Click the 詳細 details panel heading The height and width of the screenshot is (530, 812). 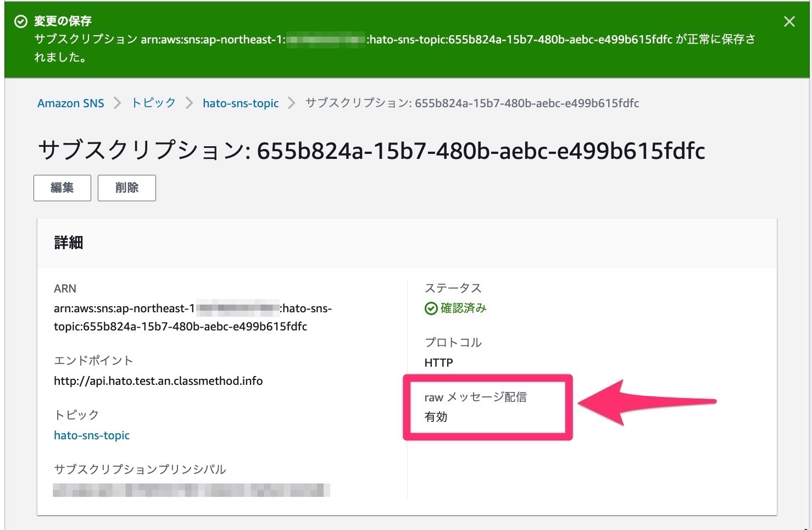68,242
